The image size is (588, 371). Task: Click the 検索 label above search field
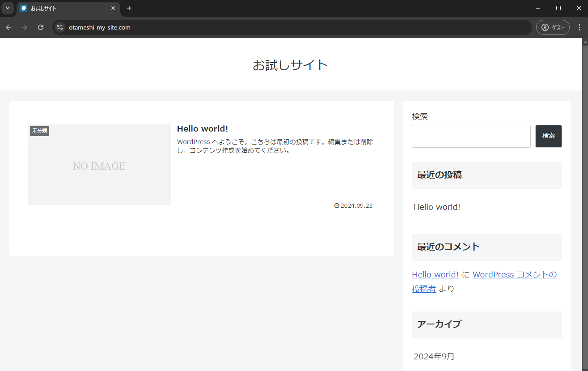tap(420, 116)
